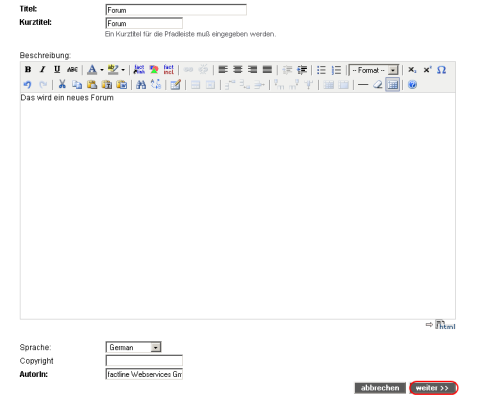Toggle underline formatting

click(57, 70)
